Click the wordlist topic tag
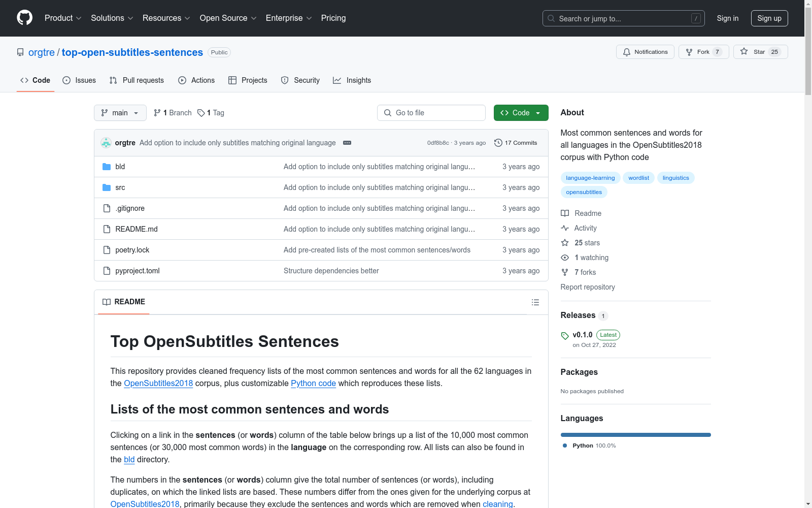The image size is (812, 508). [638, 178]
